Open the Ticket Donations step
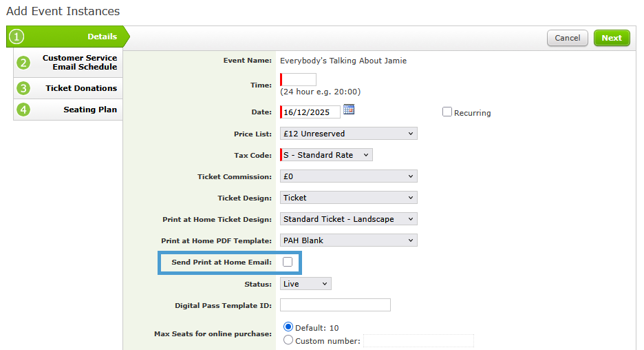 tap(81, 88)
